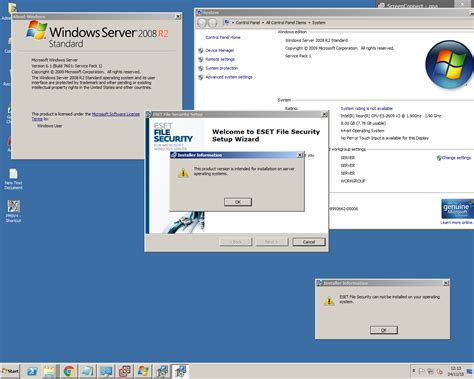
Task: Click warning icon in server operating systems dialog
Action: pos(183,173)
